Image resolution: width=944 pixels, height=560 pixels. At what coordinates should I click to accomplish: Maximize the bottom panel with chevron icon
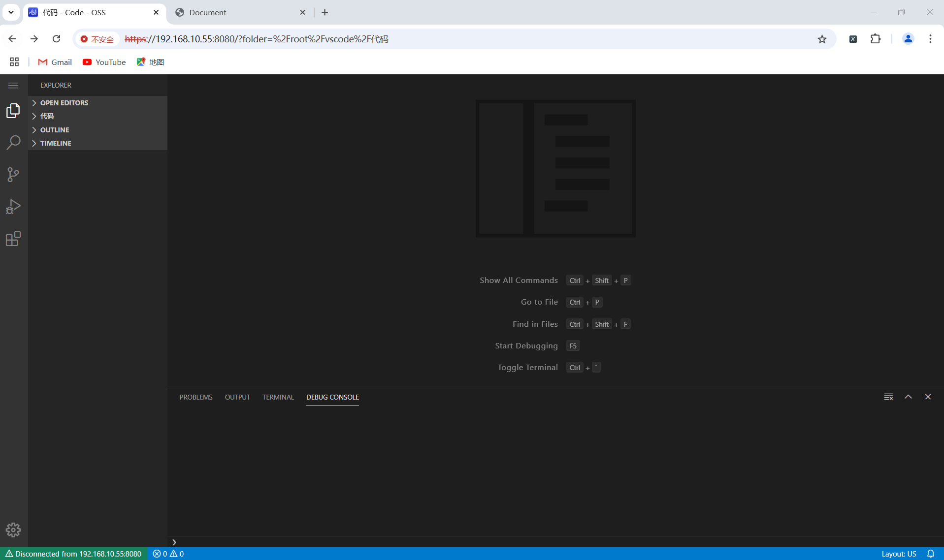click(908, 397)
